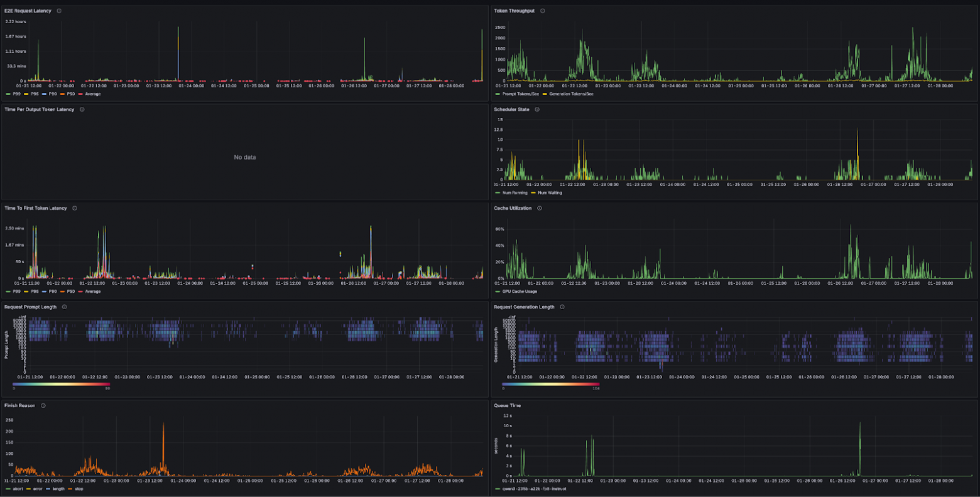Toggle P50 series in E2E Request Latency legend

pyautogui.click(x=68, y=94)
